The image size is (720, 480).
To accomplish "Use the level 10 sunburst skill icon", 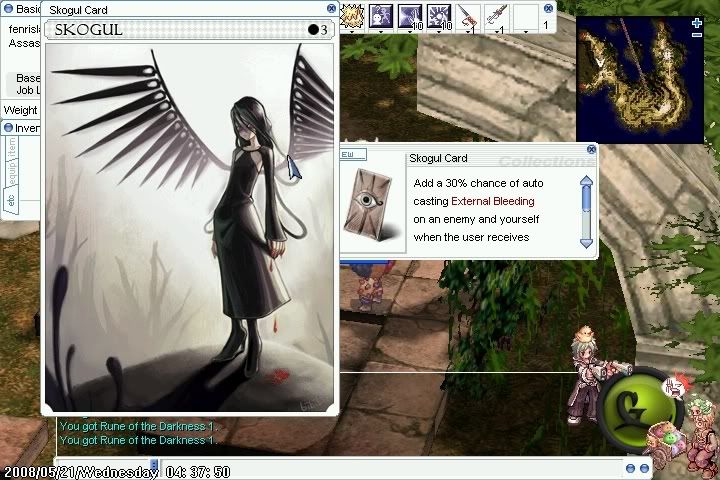I will [x=439, y=17].
